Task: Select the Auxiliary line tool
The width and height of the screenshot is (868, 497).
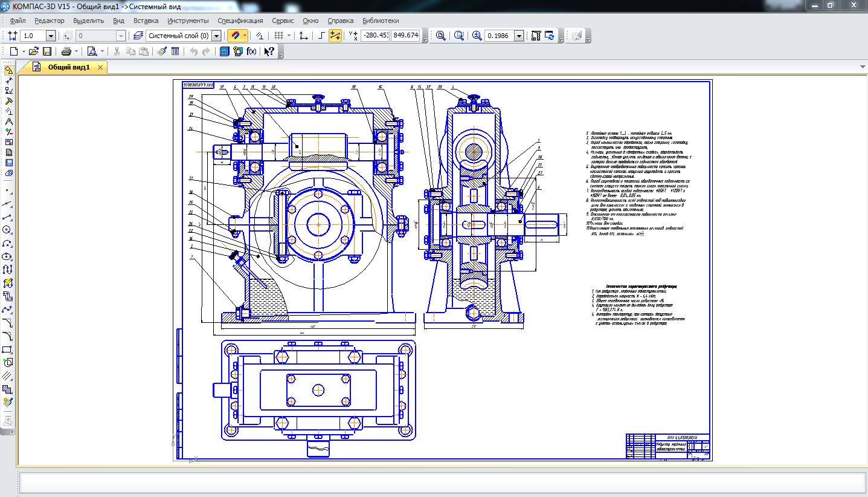Action: click(x=8, y=203)
